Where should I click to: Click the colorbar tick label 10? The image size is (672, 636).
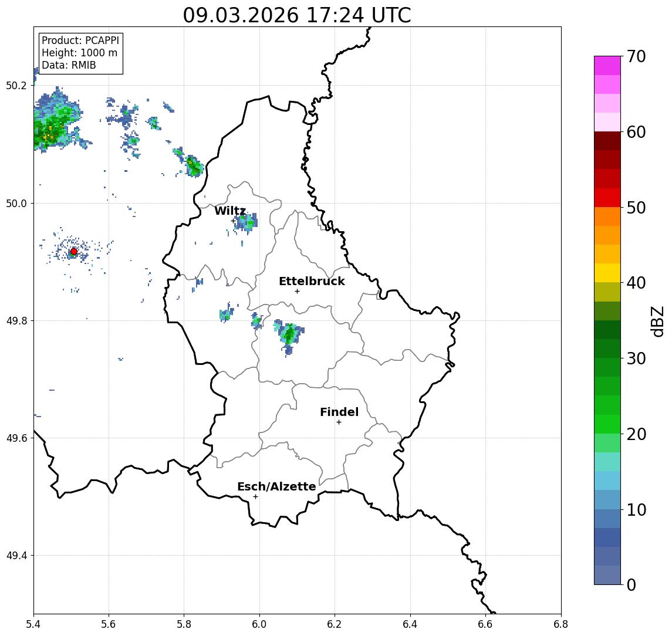pyautogui.click(x=636, y=509)
